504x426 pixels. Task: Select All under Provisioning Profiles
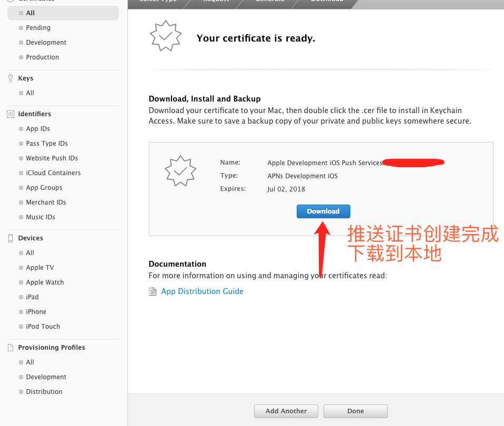30,362
